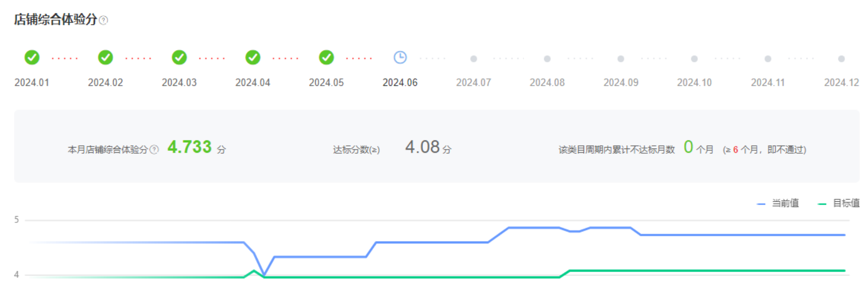
Task: Click help icon beside 店铺综合体验分 title
Action: pos(103,20)
